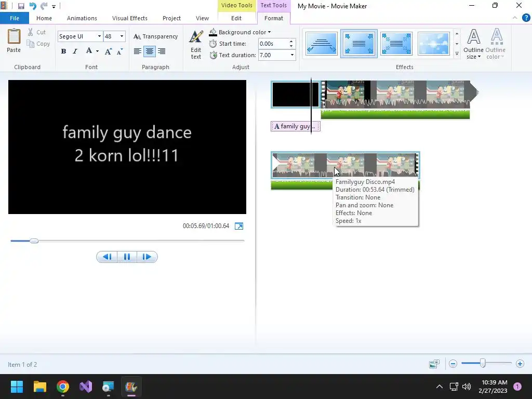Open Help with the question mark icon
This screenshot has width=532, height=399.
pyautogui.click(x=526, y=18)
